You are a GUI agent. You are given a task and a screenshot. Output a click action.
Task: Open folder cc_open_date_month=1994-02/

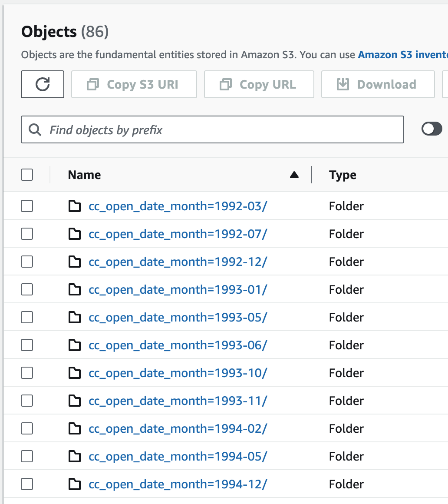[178, 428]
